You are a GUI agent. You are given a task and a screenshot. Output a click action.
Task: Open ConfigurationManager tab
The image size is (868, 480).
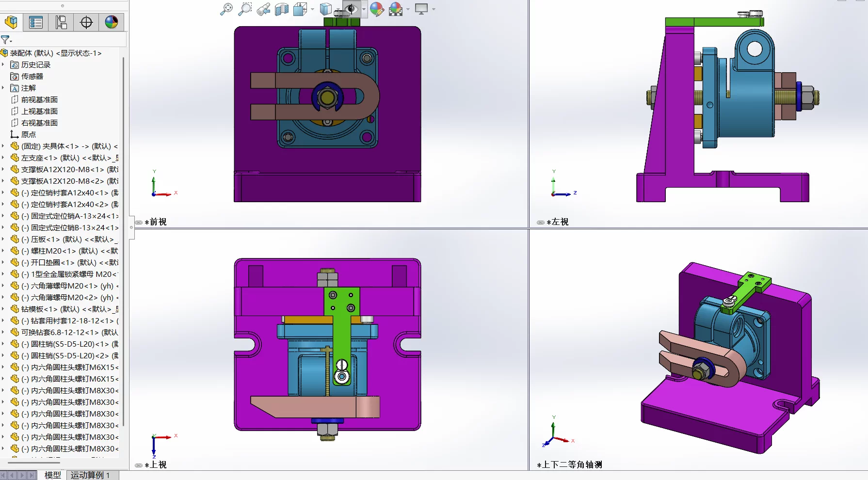point(61,22)
